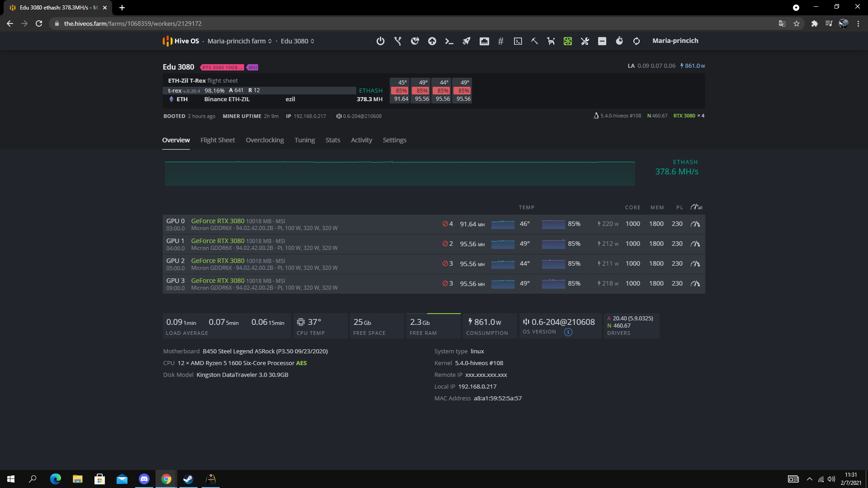
Task: Open the upgrade arrow icon
Action: click(x=432, y=41)
